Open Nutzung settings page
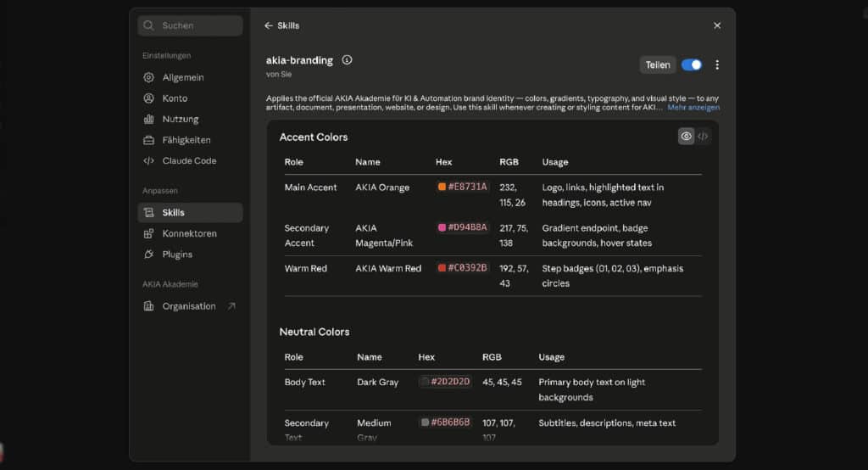The width and height of the screenshot is (868, 470). point(190,119)
